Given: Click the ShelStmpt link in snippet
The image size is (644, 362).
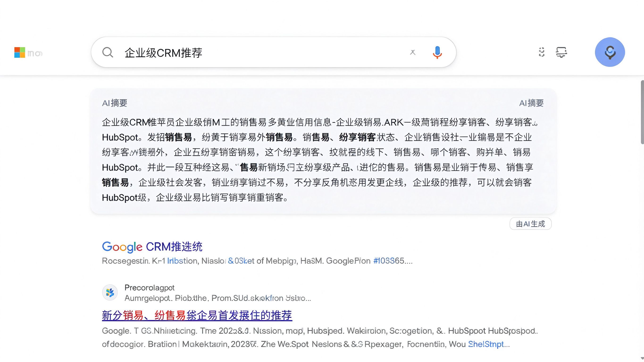Looking at the screenshot, I should coord(486,344).
